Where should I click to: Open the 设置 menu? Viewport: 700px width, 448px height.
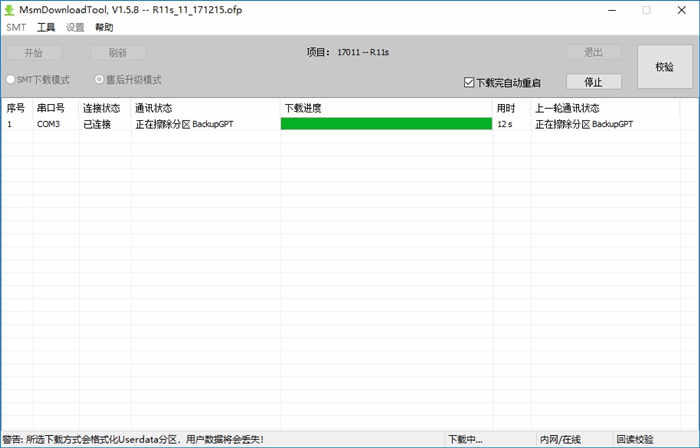click(75, 28)
